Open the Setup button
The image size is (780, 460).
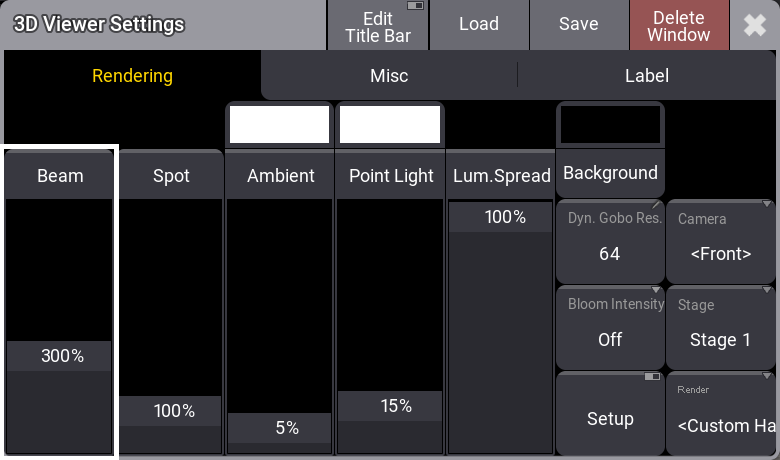(x=610, y=413)
